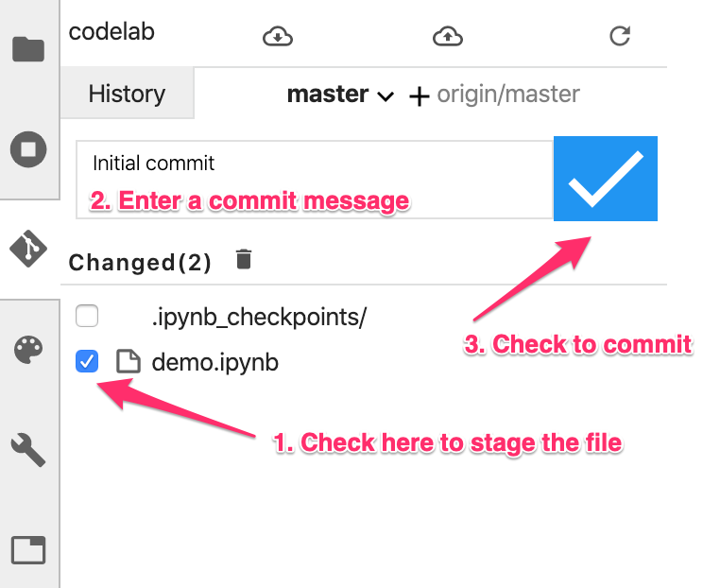Open the tabs panel sidebar icon

point(28,549)
